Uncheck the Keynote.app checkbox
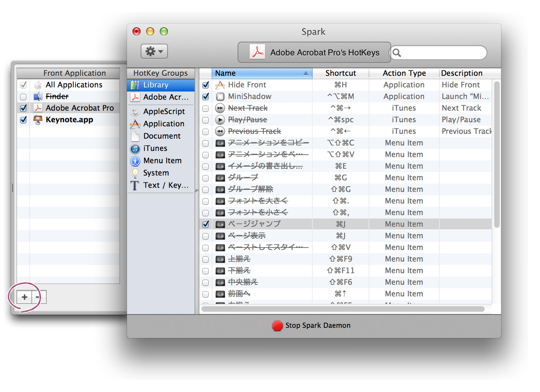 [x=23, y=120]
